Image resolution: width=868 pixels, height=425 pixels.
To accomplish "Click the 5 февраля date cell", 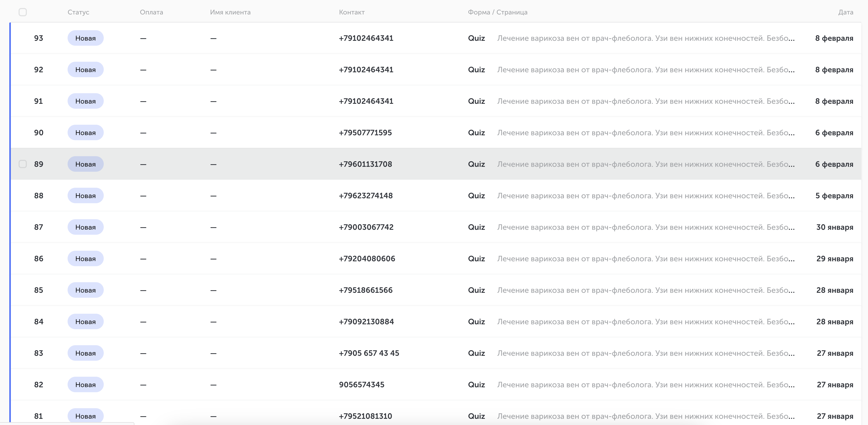I will click(834, 196).
